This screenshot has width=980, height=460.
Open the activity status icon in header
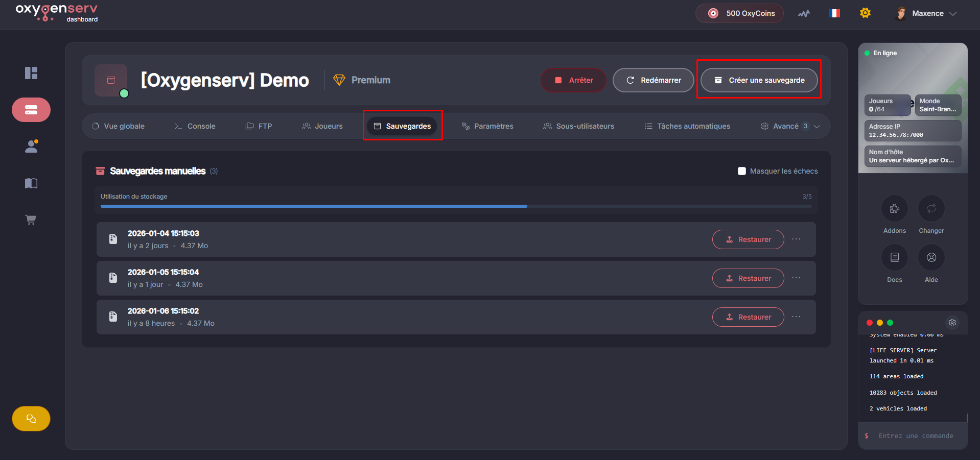(x=804, y=14)
